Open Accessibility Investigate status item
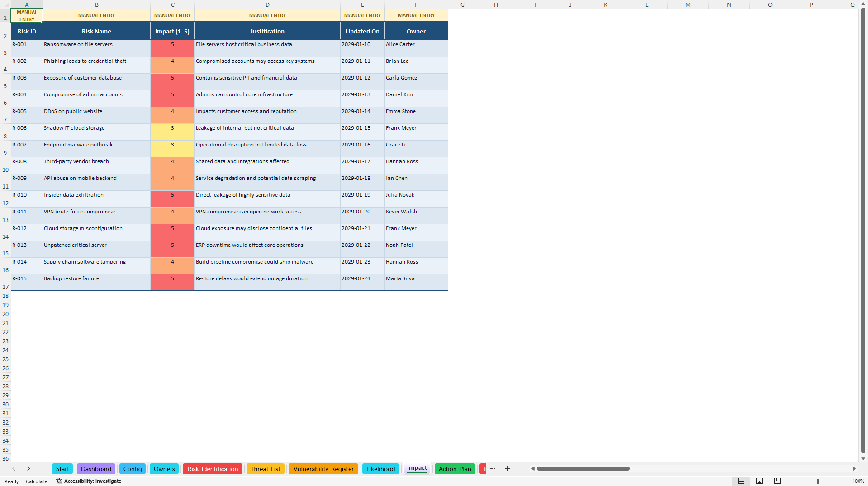Image resolution: width=868 pixels, height=486 pixels. click(x=89, y=481)
